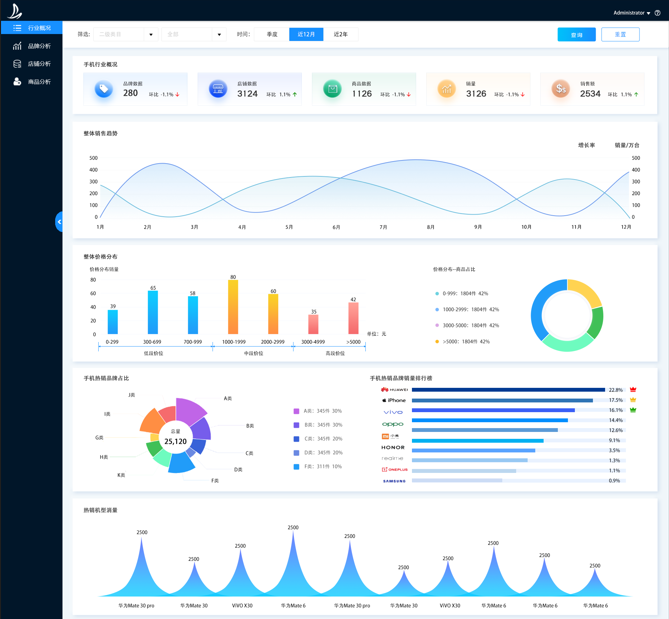Click the iPhone logo in the brand ranking
The width and height of the screenshot is (669, 619).
click(x=394, y=400)
